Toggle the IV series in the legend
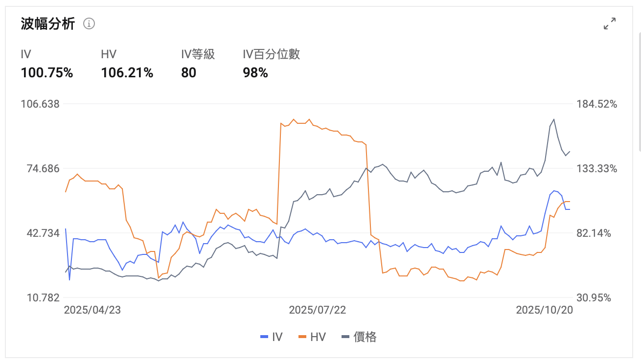 (x=272, y=337)
